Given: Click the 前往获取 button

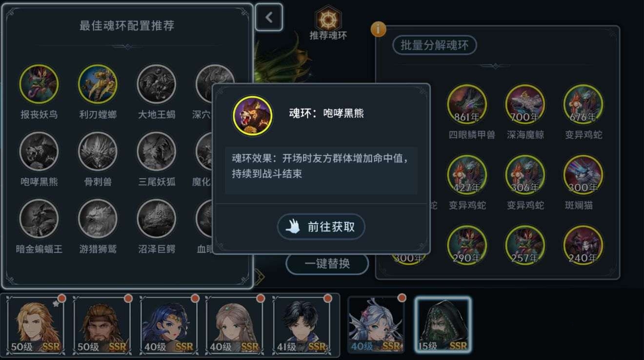Looking at the screenshot, I should click(321, 227).
